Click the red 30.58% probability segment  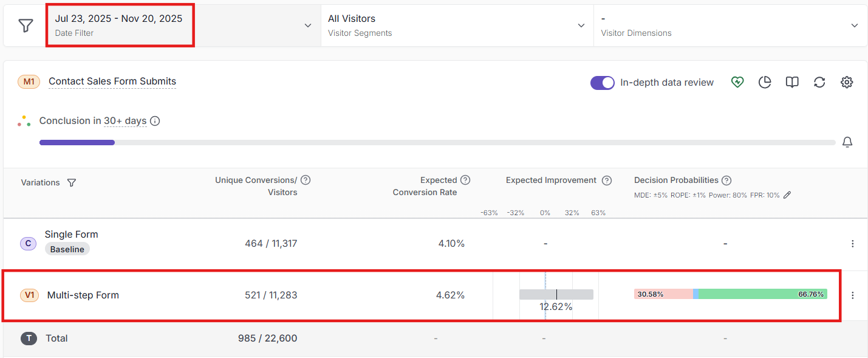[x=663, y=294]
